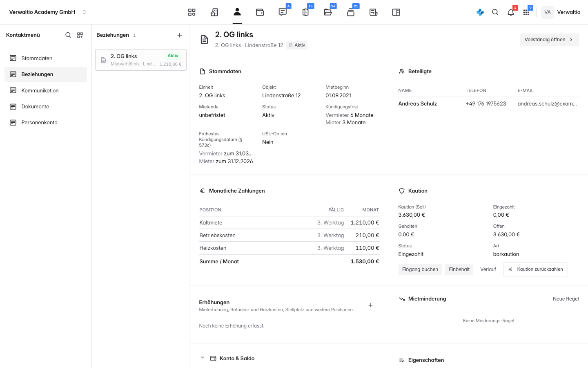Viewport: 588px width, 368px height.
Task: Click the Betriebskosten payment row
Action: [289, 236]
